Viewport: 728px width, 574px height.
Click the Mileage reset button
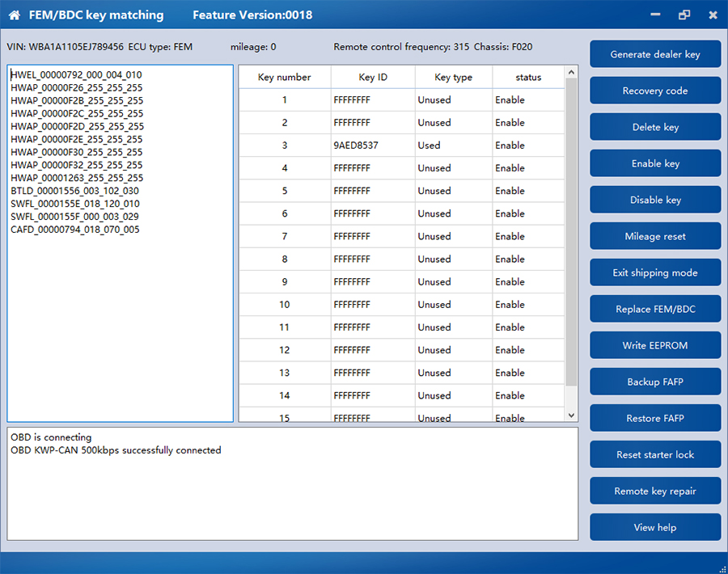(655, 236)
